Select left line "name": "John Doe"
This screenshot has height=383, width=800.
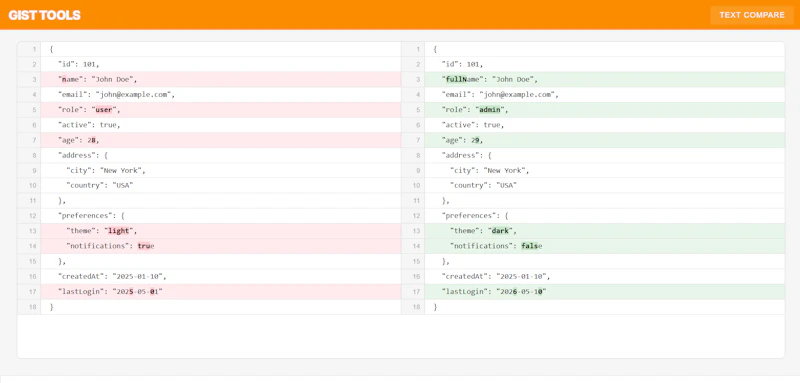(x=221, y=80)
